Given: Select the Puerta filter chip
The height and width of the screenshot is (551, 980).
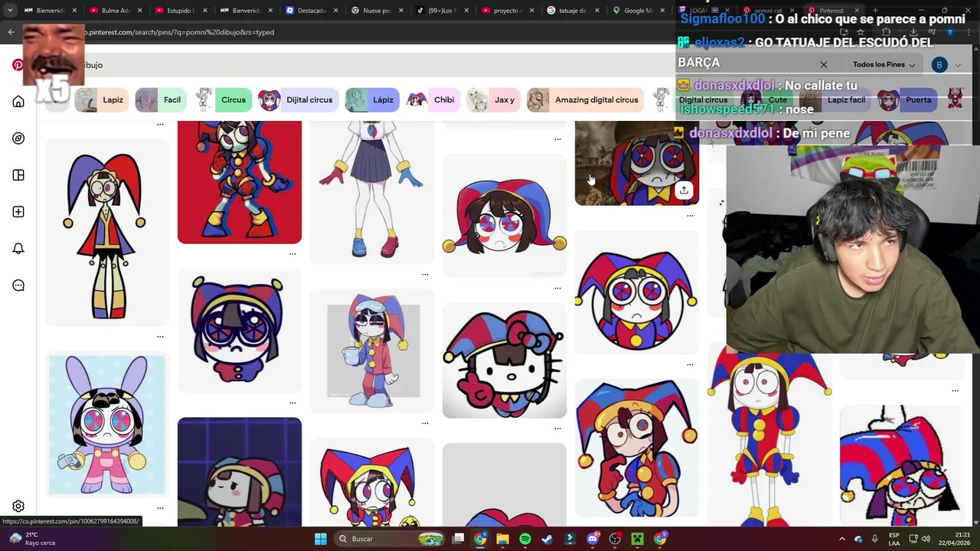Looking at the screenshot, I should click(906, 99).
